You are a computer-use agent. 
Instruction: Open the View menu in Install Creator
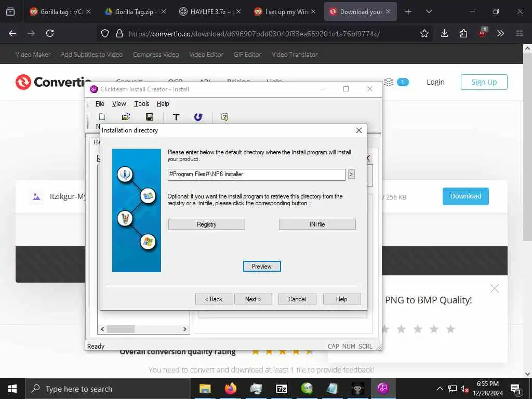click(119, 104)
